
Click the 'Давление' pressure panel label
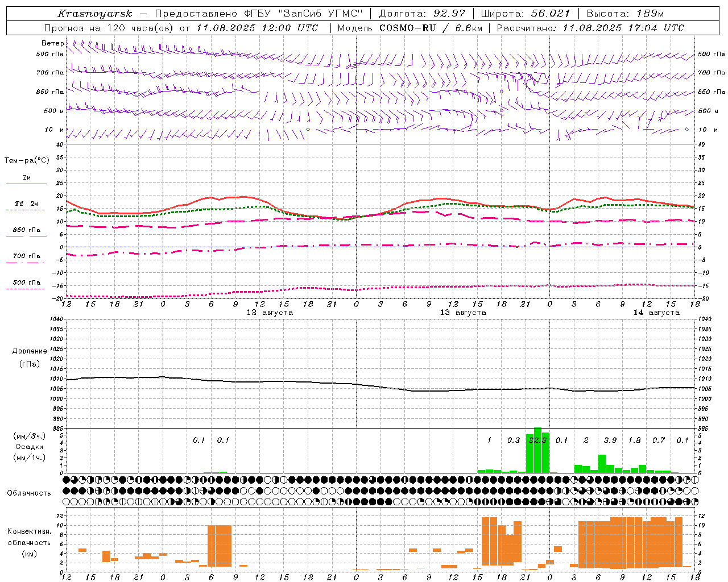tap(30, 351)
